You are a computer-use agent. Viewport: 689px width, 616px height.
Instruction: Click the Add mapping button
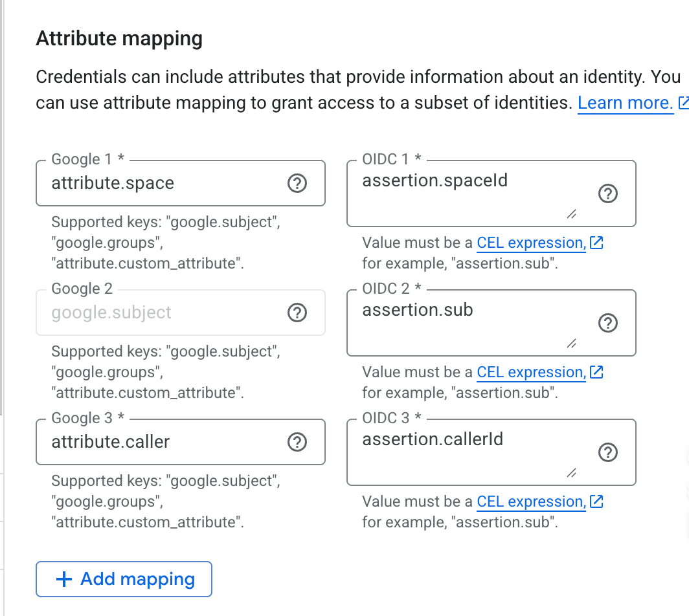(124, 579)
